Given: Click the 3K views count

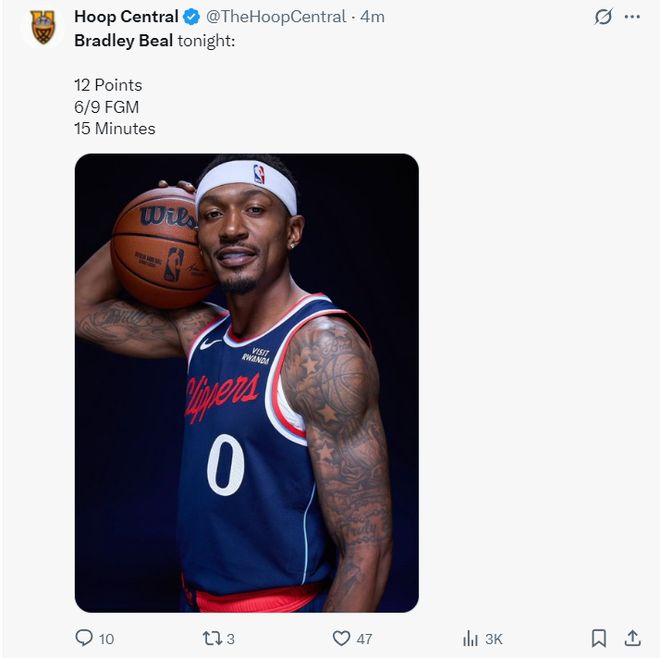Looking at the screenshot, I should coord(494,639).
